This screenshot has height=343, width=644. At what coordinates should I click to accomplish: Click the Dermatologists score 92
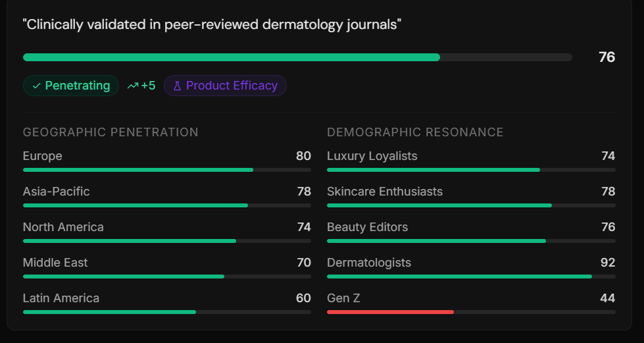pos(607,263)
